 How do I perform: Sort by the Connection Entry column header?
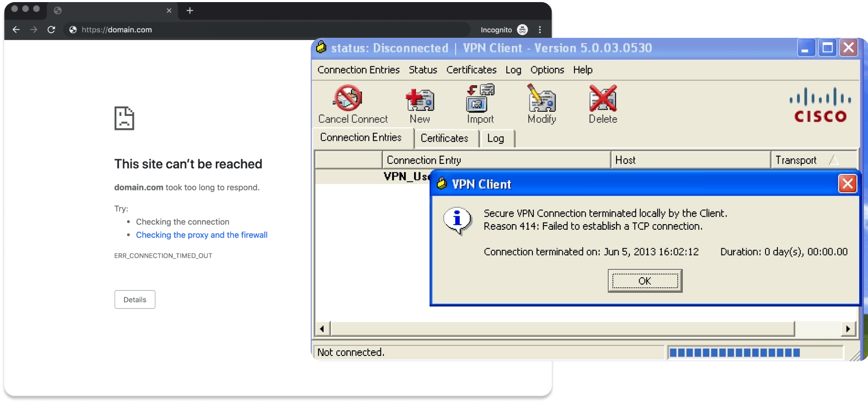tap(496, 160)
